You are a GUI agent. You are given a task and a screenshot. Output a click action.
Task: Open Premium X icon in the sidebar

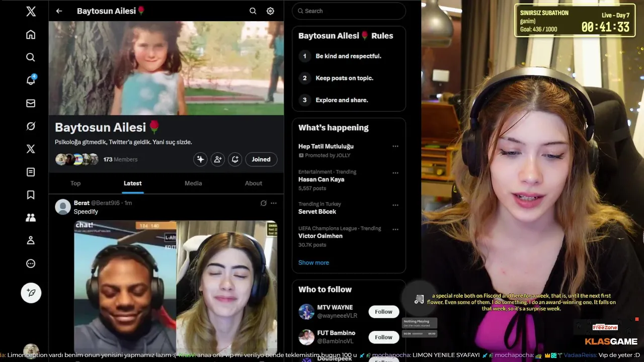[31, 149]
